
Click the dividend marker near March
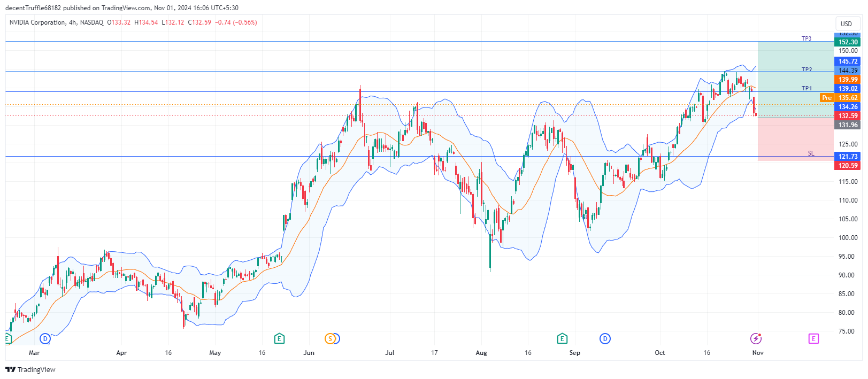[x=45, y=338]
